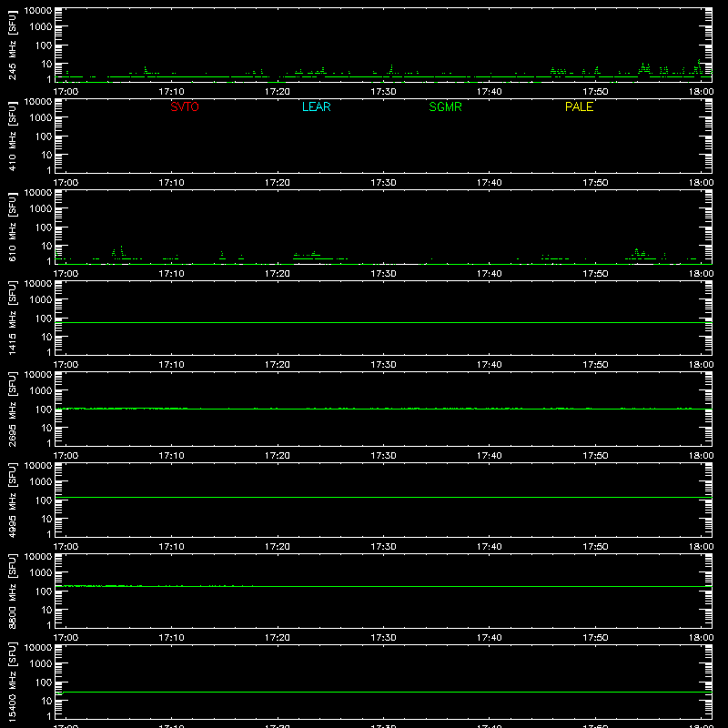Click the red SVTO station label
The height and width of the screenshot is (728, 728).
coord(185,106)
